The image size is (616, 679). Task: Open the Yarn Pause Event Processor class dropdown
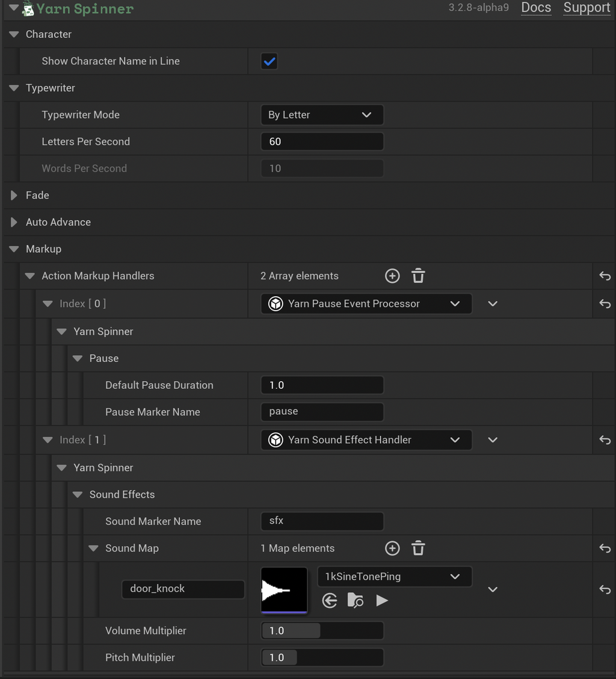366,303
